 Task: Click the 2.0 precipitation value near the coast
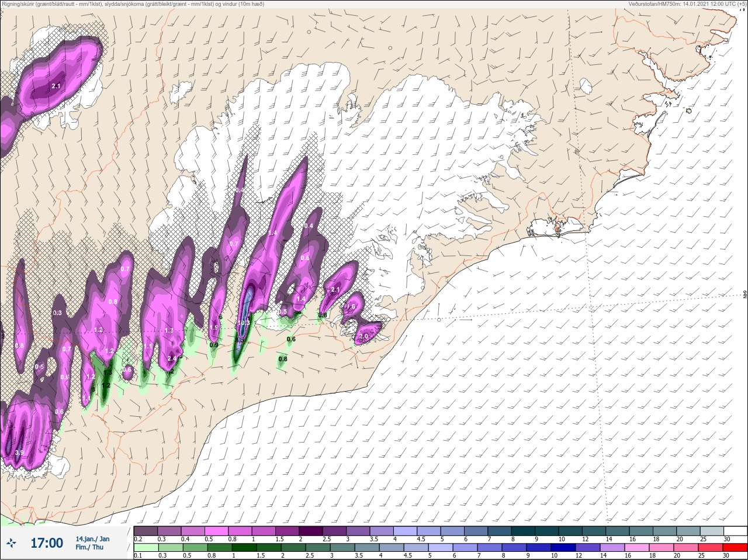pyautogui.click(x=363, y=337)
